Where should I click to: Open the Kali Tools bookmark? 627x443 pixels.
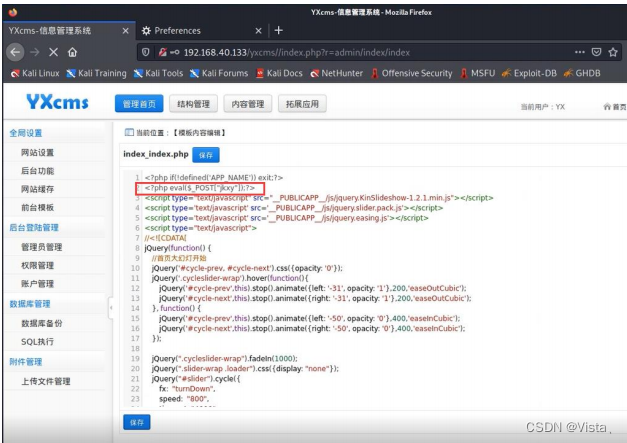[x=158, y=73]
